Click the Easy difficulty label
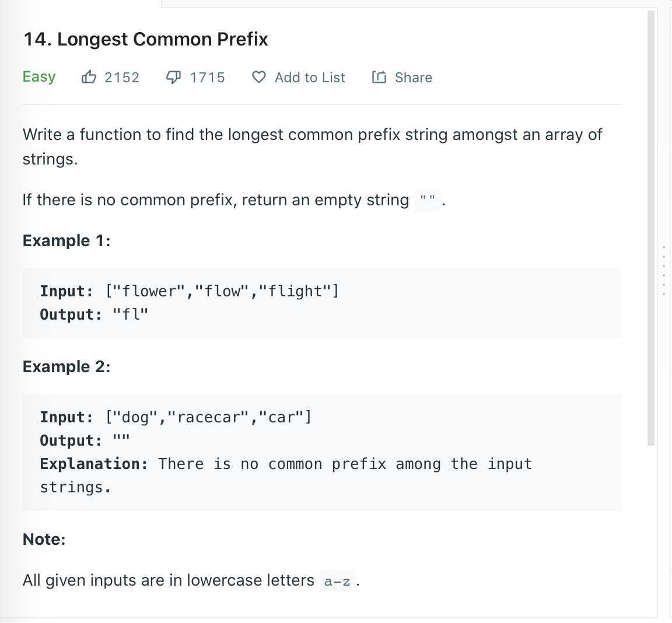672x623 pixels. (39, 77)
